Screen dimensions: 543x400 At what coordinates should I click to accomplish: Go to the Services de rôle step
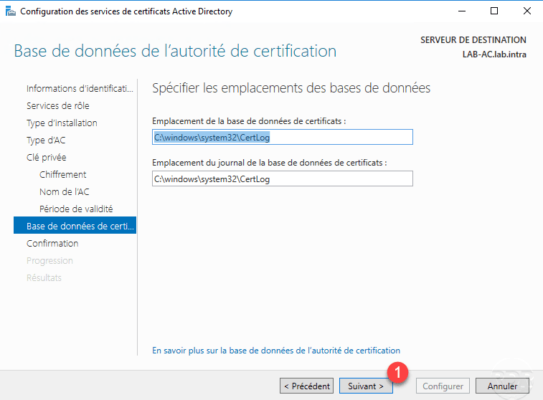click(x=58, y=106)
